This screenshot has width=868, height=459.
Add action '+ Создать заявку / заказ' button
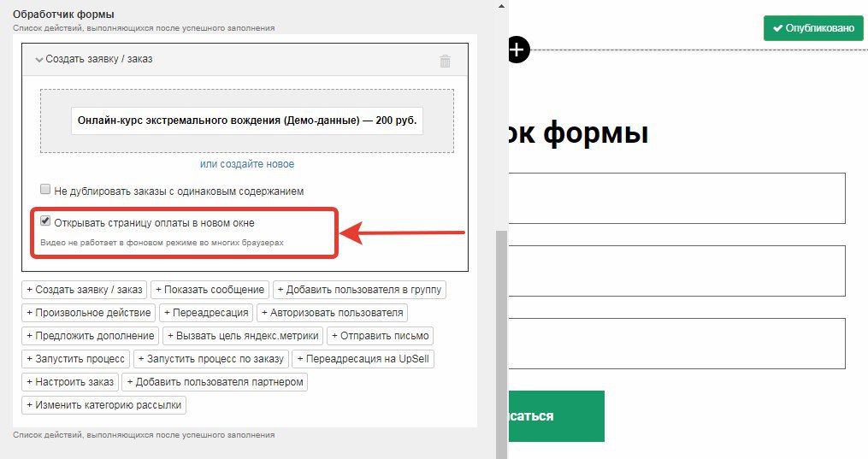click(x=84, y=290)
